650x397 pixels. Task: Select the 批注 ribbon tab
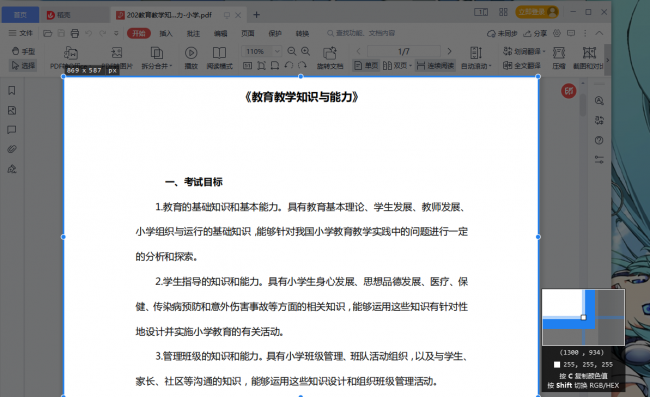coord(193,33)
